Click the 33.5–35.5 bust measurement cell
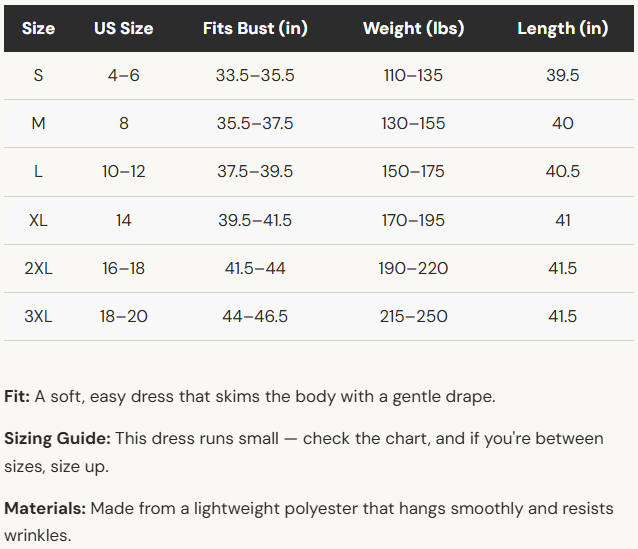The image size is (638, 549). pos(255,75)
